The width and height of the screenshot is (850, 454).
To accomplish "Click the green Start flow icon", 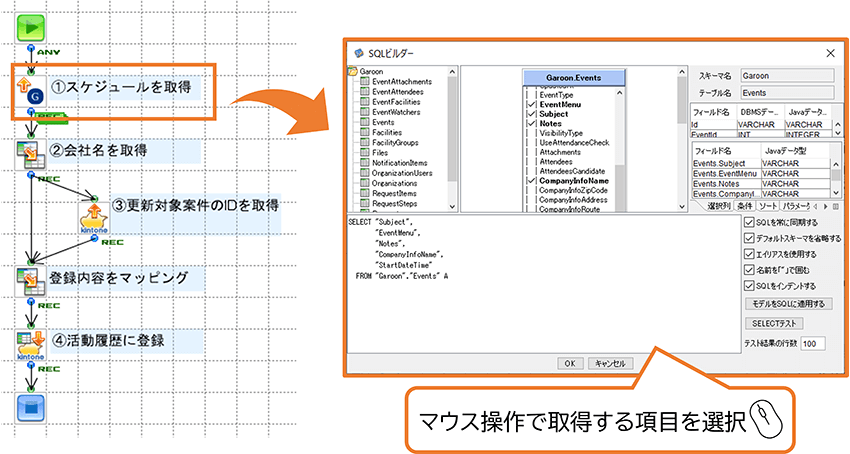I will coord(31,27).
